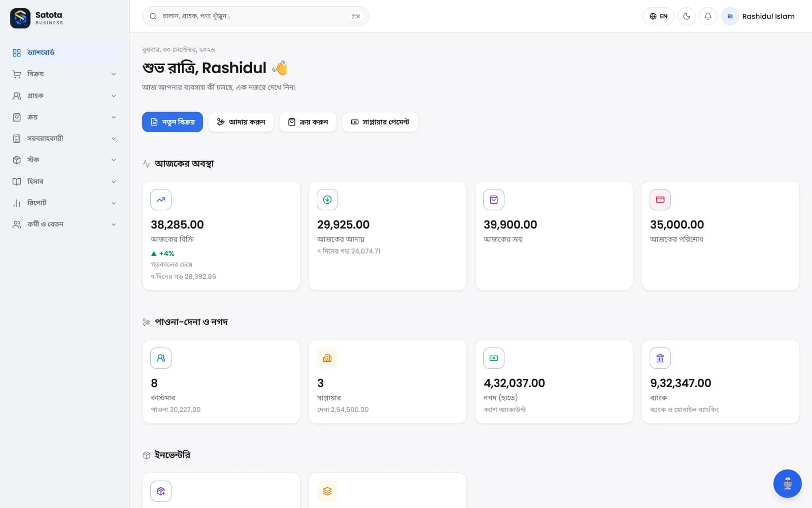
Task: Switch language using the EN button
Action: 659,16
